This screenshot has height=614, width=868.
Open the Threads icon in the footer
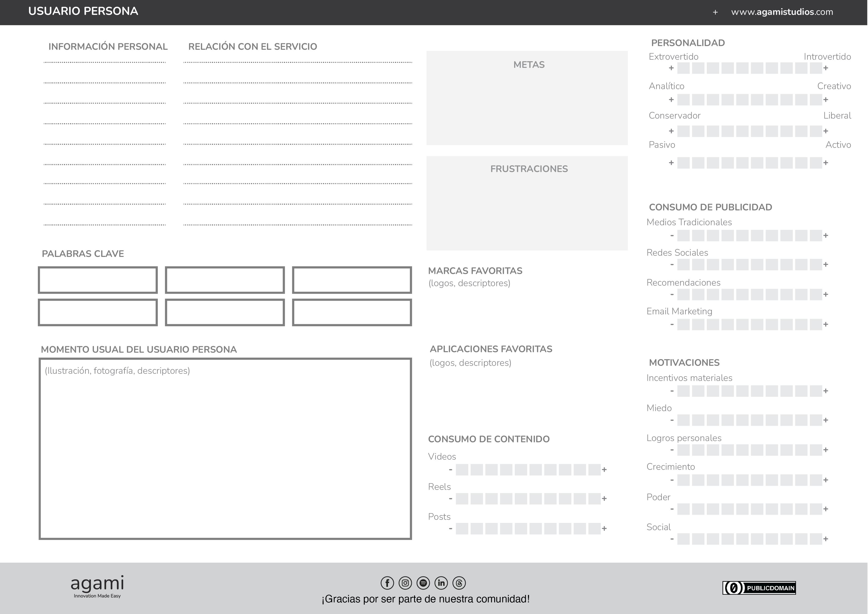click(x=459, y=583)
